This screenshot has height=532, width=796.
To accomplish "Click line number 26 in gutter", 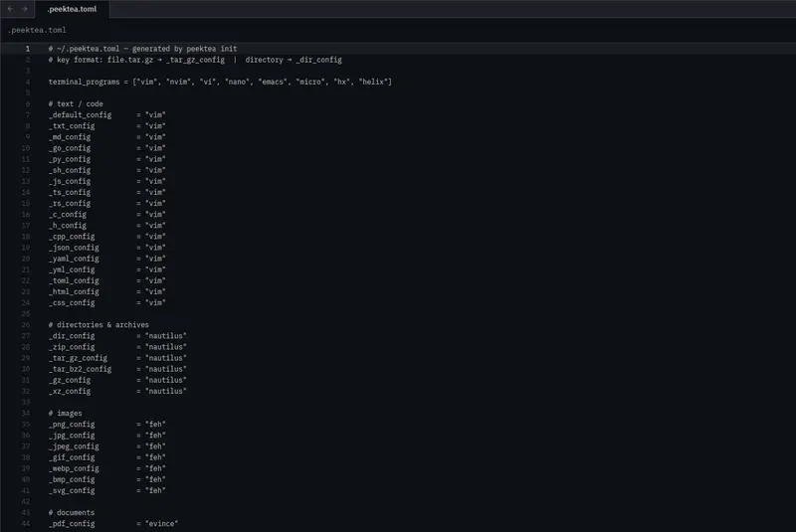I will [x=26, y=325].
